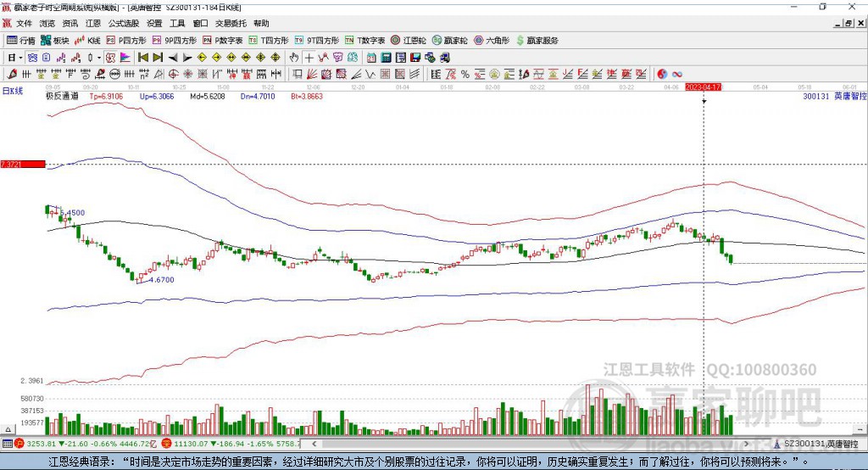This screenshot has height=470, width=868.
Task: Open the 江恩 menu
Action: [93, 23]
